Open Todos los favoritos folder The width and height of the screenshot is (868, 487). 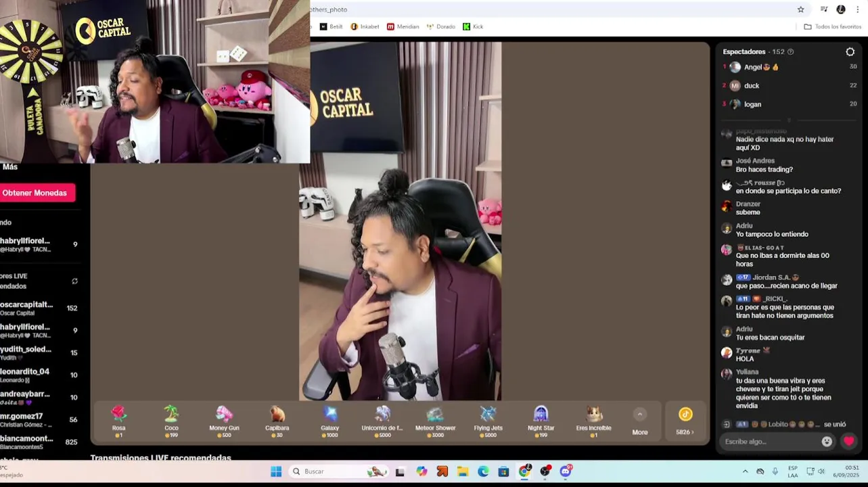(832, 26)
